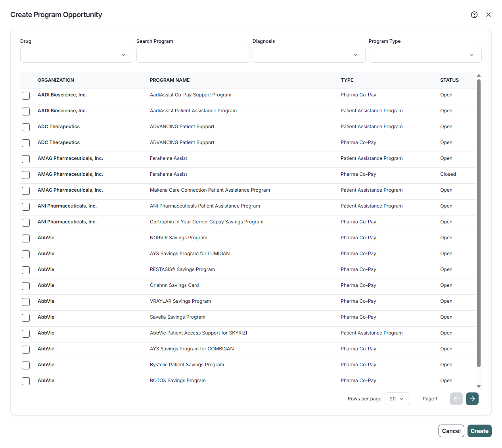Select the BOTOX Savings Program checkbox
The image size is (502, 448).
[x=26, y=381]
